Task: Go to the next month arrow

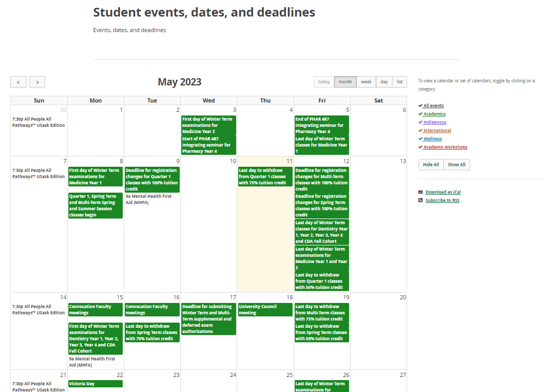Action: [x=37, y=82]
